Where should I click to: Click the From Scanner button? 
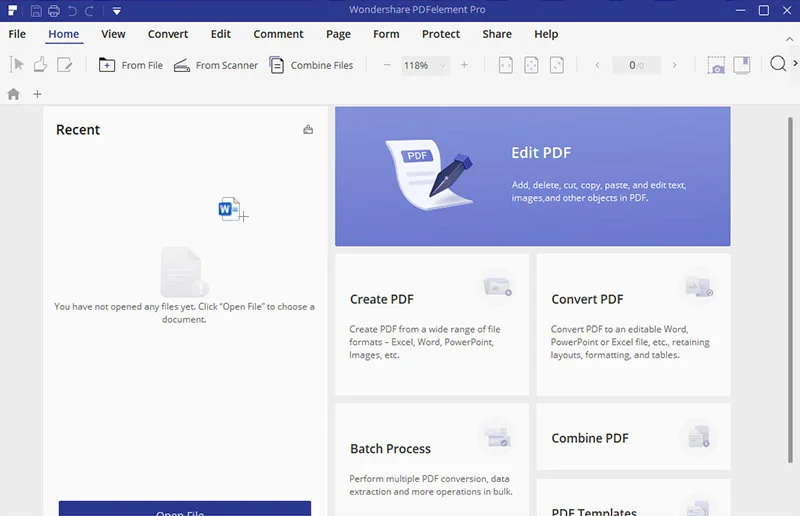click(x=216, y=65)
